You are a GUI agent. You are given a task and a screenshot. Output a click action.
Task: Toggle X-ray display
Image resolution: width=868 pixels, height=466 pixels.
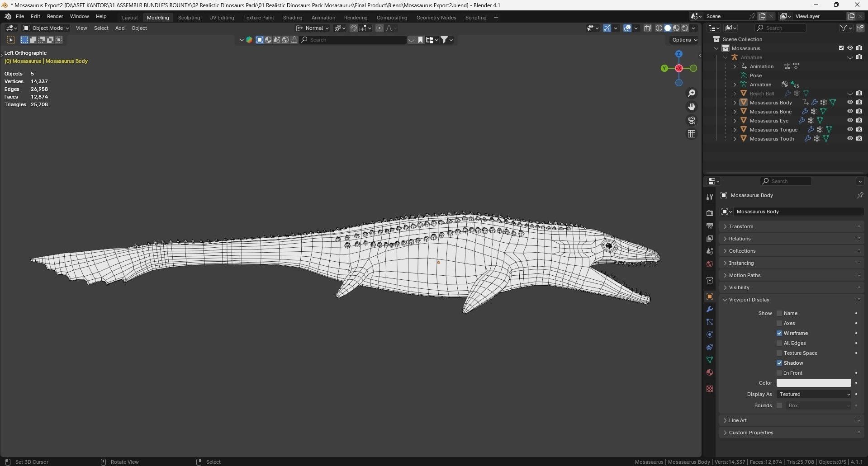[647, 28]
